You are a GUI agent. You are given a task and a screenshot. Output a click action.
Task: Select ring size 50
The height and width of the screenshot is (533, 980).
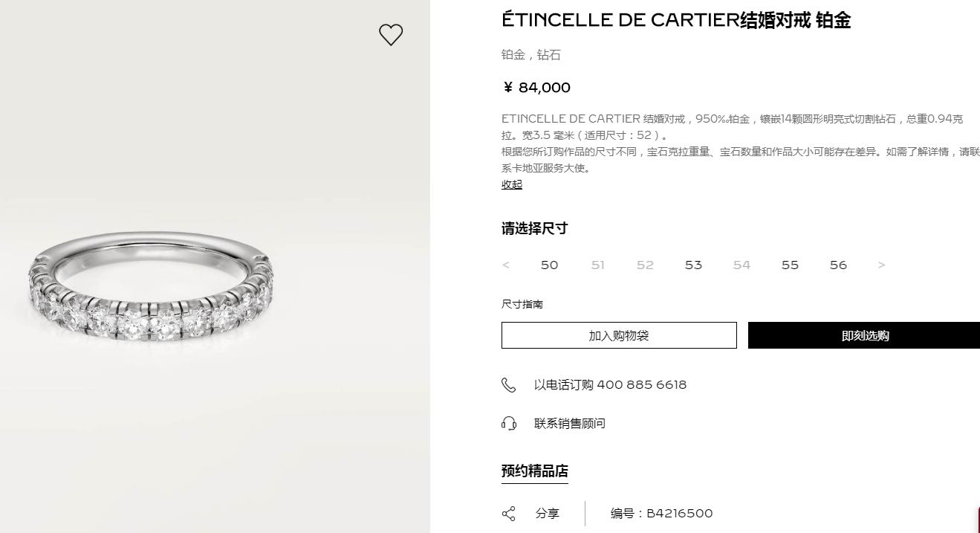(x=550, y=265)
